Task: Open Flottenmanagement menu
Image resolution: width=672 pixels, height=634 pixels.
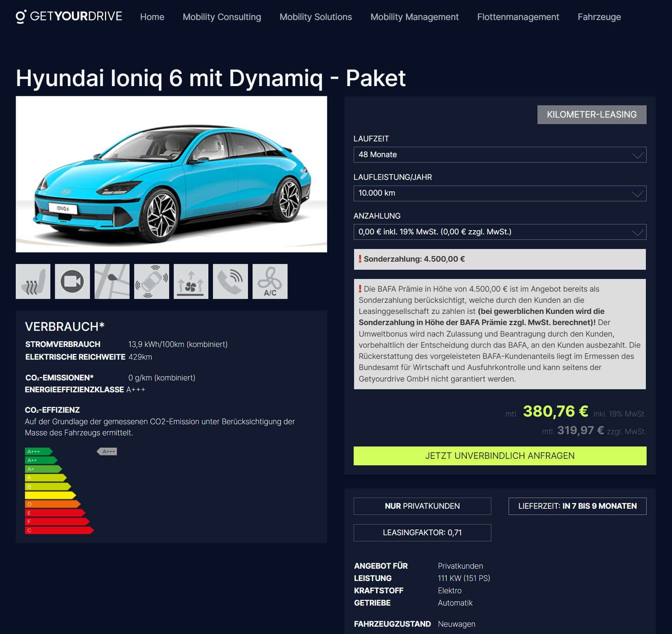Action: click(518, 17)
